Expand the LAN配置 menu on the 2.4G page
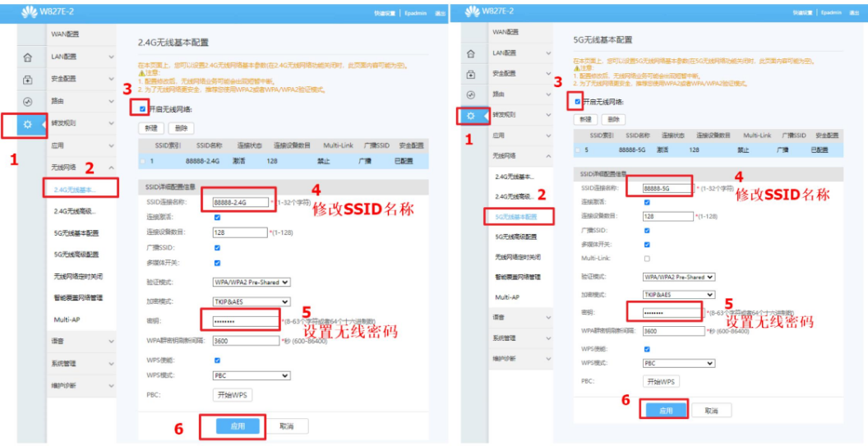Image resolution: width=868 pixels, height=446 pixels. tap(81, 57)
